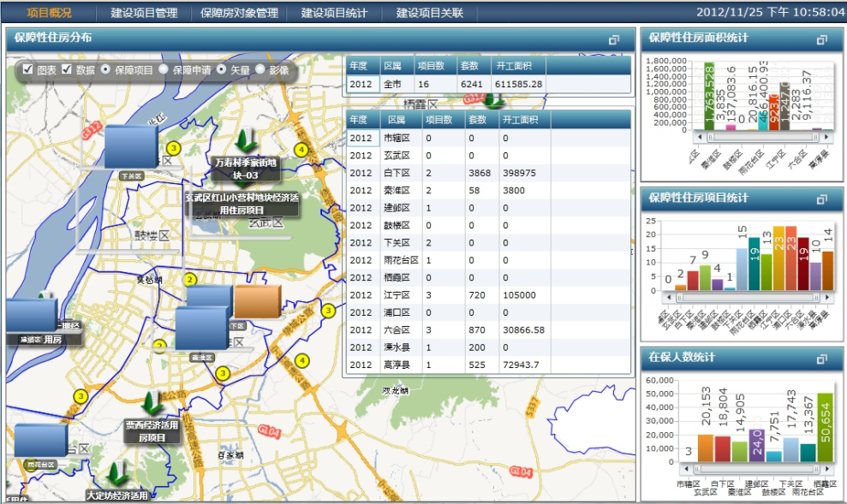Viewport: 847px width, 504px height.
Task: Click green arrow marker above 万寿村季家街地块-03
Action: click(246, 141)
